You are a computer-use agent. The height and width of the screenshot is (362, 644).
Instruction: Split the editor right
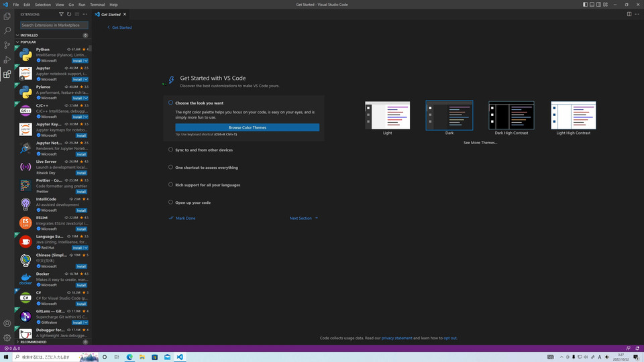point(629,14)
